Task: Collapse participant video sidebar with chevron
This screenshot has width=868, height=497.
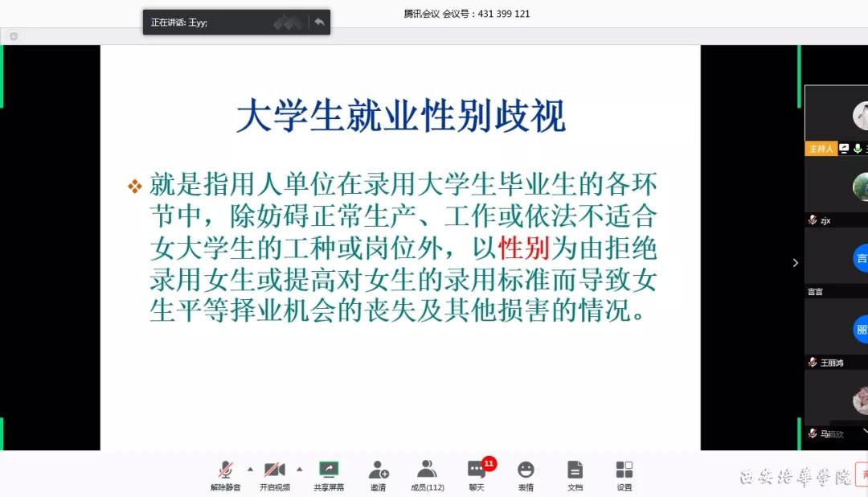Action: (795, 263)
